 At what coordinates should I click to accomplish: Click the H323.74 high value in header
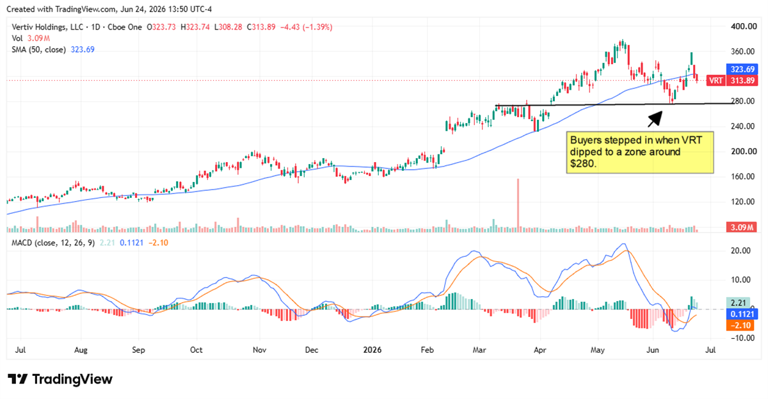click(195, 27)
